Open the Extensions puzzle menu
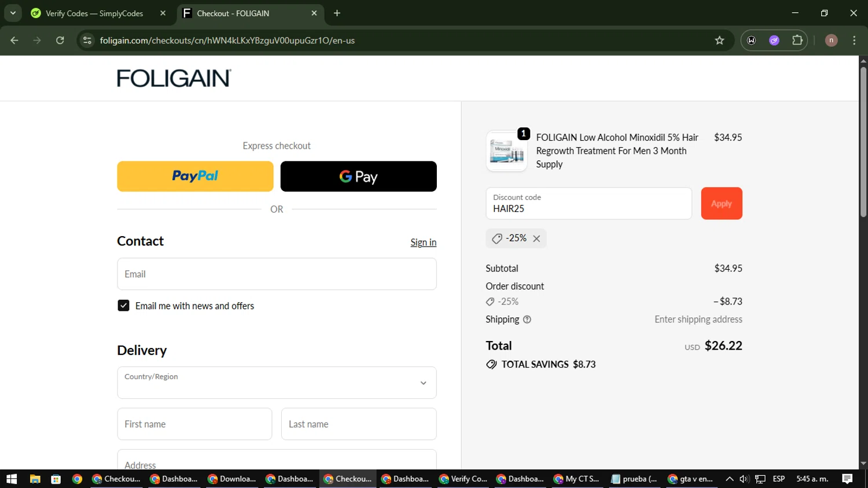The width and height of the screenshot is (868, 488). [797, 41]
